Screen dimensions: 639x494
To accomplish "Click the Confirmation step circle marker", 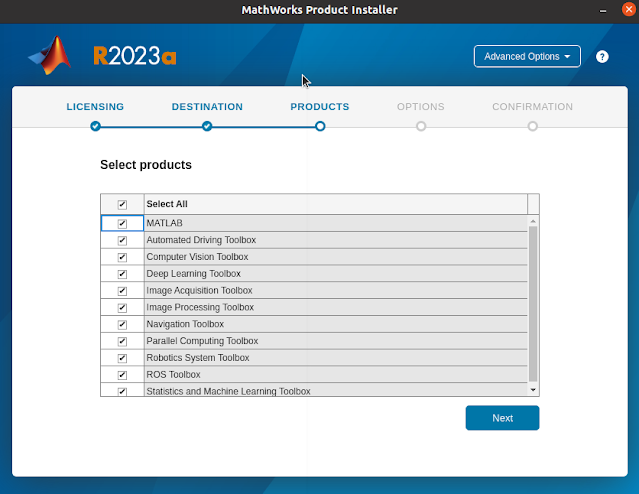I will (x=532, y=126).
